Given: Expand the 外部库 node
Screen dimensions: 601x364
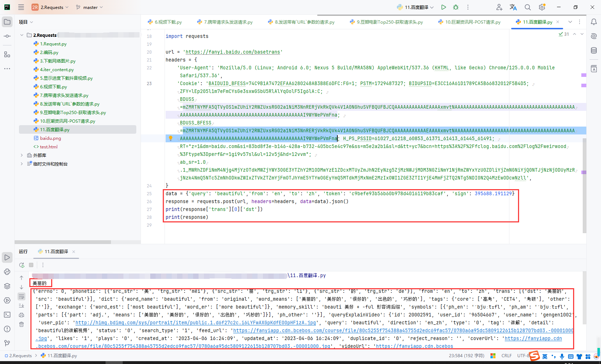Looking at the screenshot, I should [22, 155].
